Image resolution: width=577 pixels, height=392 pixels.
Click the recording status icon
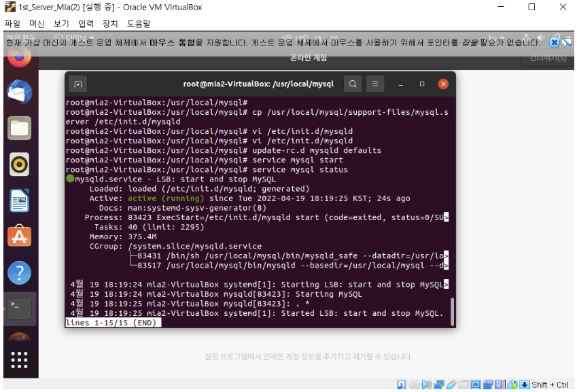point(488,385)
